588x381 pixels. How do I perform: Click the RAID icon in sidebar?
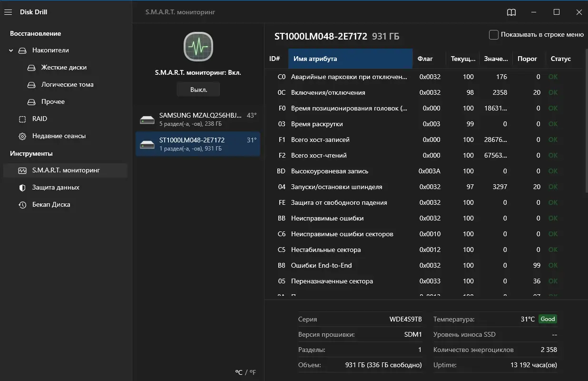(x=22, y=119)
